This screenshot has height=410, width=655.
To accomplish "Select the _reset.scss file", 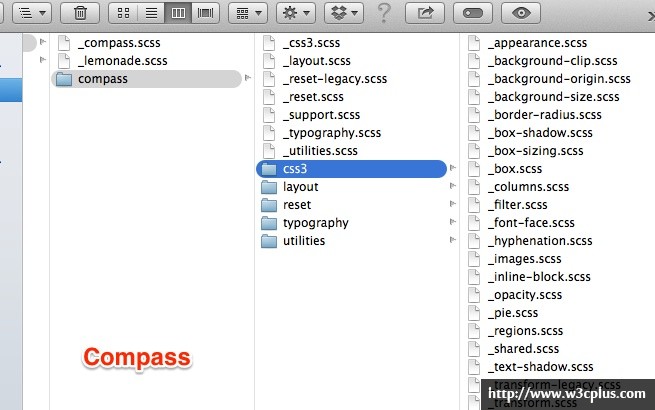I will [313, 97].
